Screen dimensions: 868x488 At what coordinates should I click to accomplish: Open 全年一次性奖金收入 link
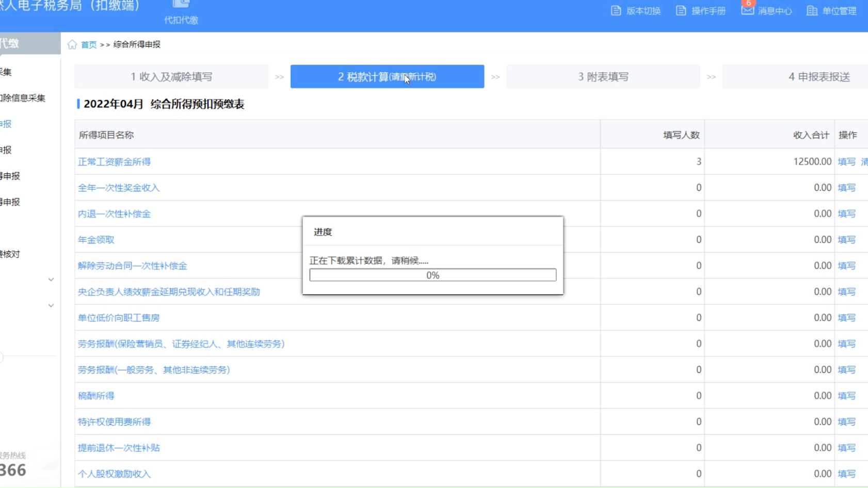pos(119,188)
